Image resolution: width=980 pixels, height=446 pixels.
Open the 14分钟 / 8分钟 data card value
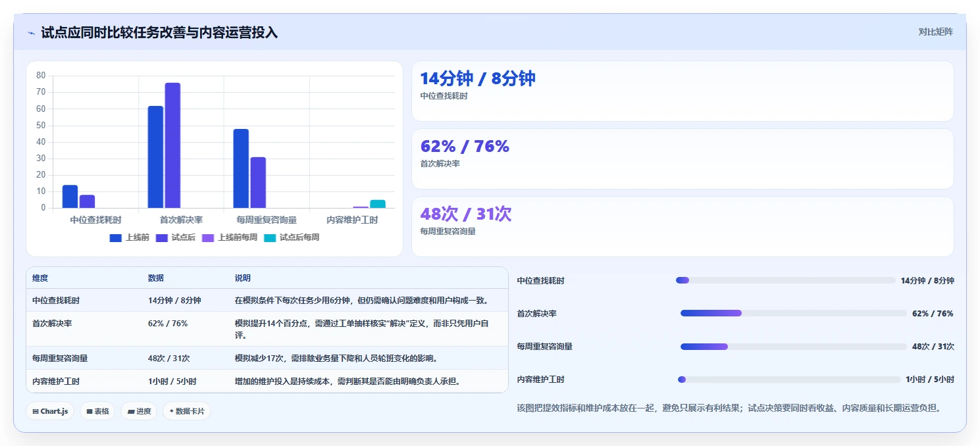point(478,78)
